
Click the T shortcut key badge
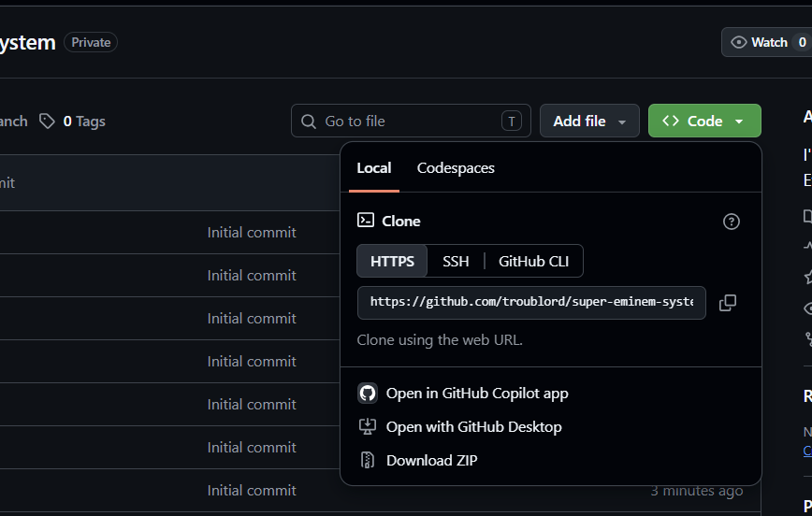tap(512, 122)
